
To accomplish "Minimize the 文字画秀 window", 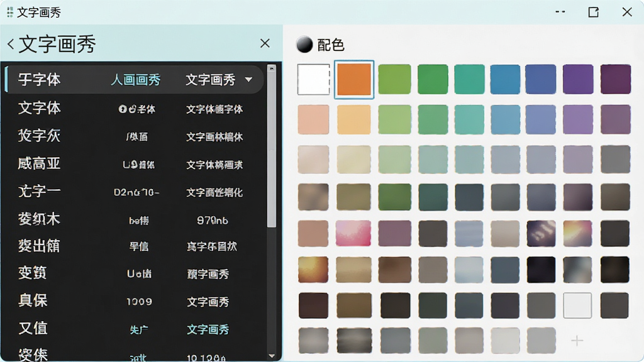I will pyautogui.click(x=560, y=12).
